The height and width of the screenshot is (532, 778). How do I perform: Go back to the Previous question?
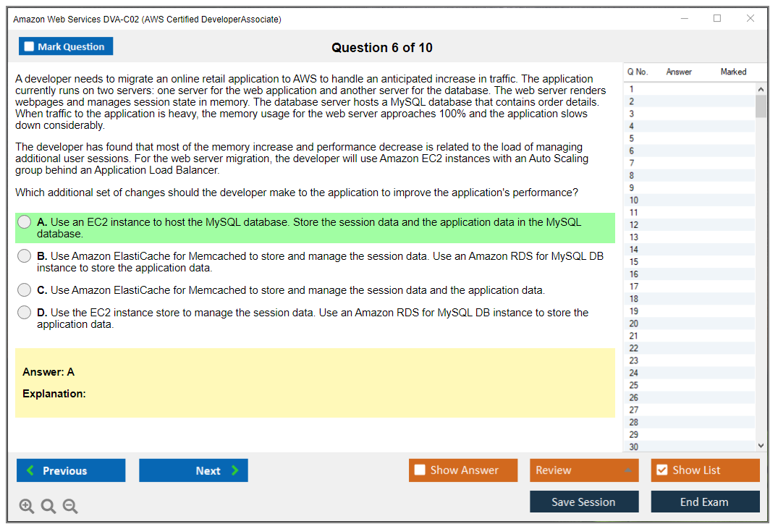[x=71, y=470]
